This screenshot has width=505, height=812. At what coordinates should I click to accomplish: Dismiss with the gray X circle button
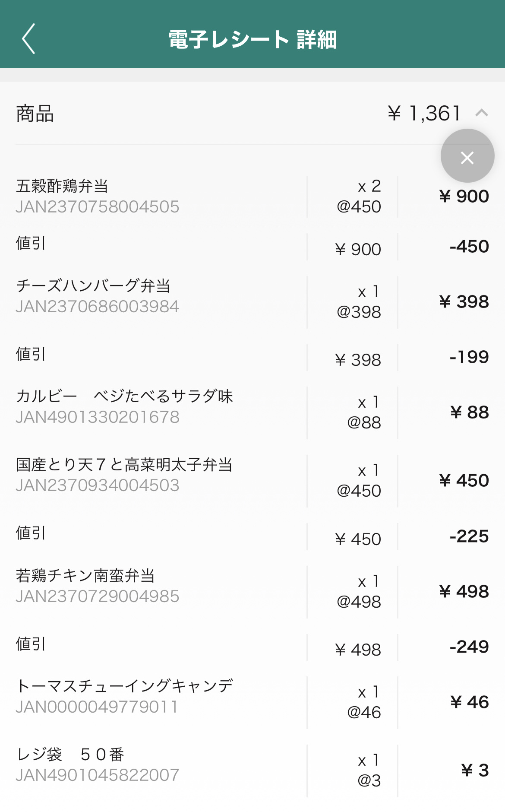pyautogui.click(x=467, y=156)
